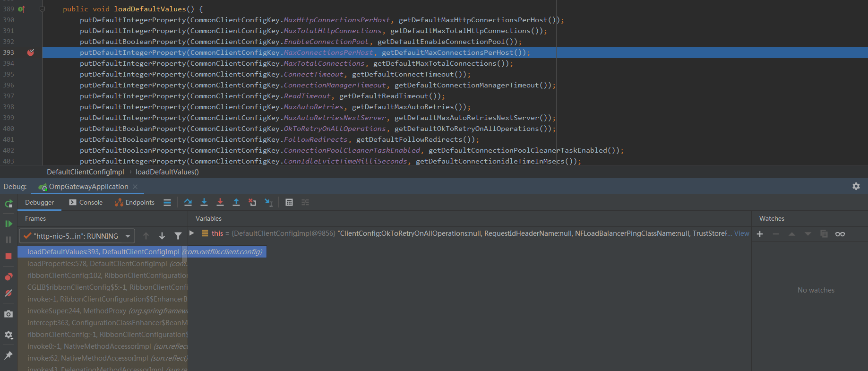Pin the debug tab with pin icon
This screenshot has height=371, width=868.
point(9,355)
